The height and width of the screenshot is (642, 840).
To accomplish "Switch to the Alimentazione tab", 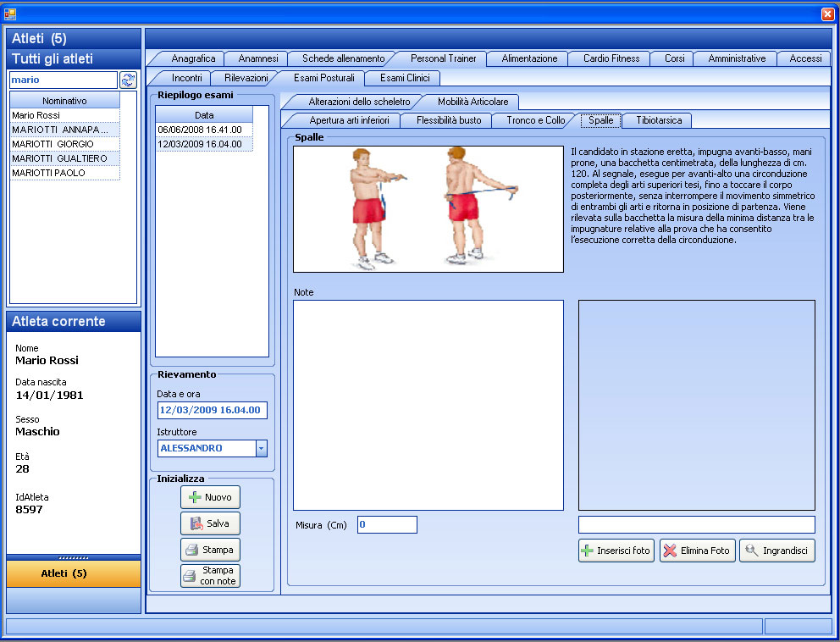I will [529, 58].
